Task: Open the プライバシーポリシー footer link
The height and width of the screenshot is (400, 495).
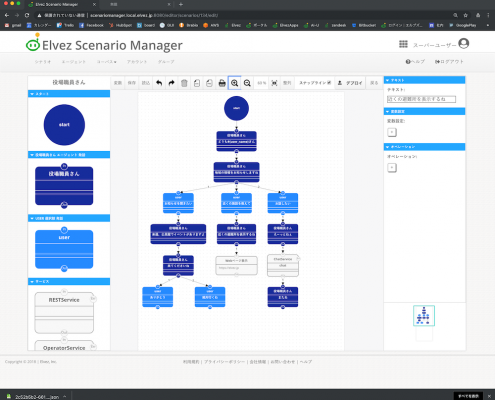Action: point(224,362)
